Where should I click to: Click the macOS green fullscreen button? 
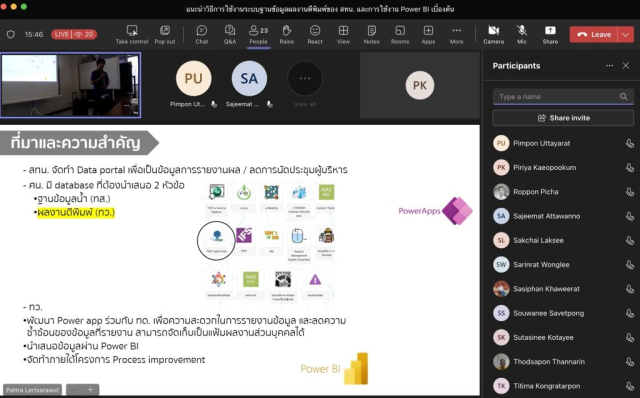point(24,7)
